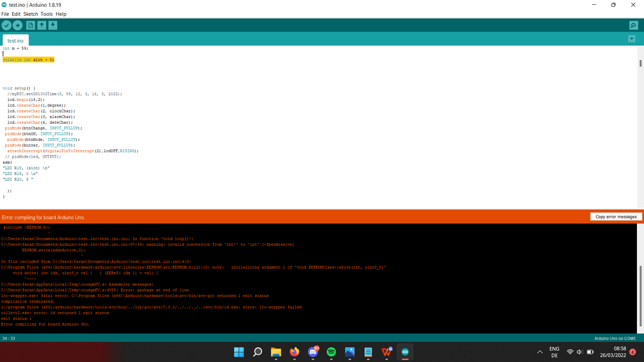Click the 'exit status 1' console line
Viewport: 644px width, 362px height.
(16, 319)
